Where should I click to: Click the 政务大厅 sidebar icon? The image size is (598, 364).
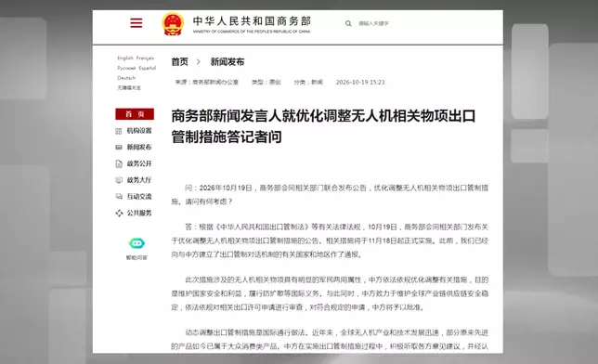tap(119, 180)
